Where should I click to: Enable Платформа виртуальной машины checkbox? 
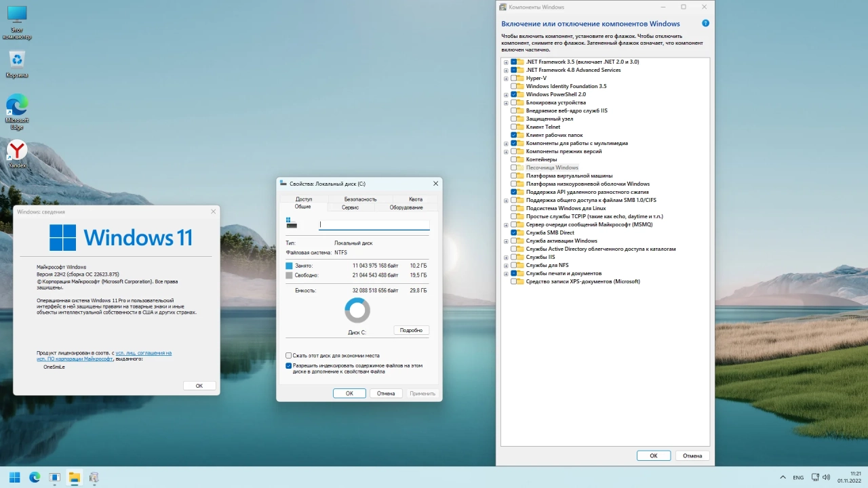coord(513,176)
